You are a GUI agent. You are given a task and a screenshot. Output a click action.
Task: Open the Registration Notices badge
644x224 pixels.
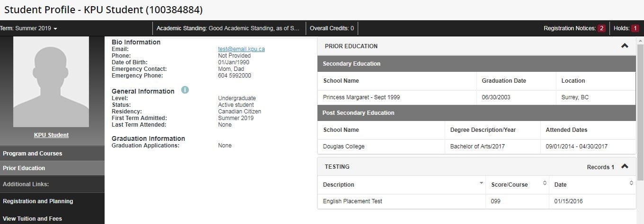[x=601, y=28]
